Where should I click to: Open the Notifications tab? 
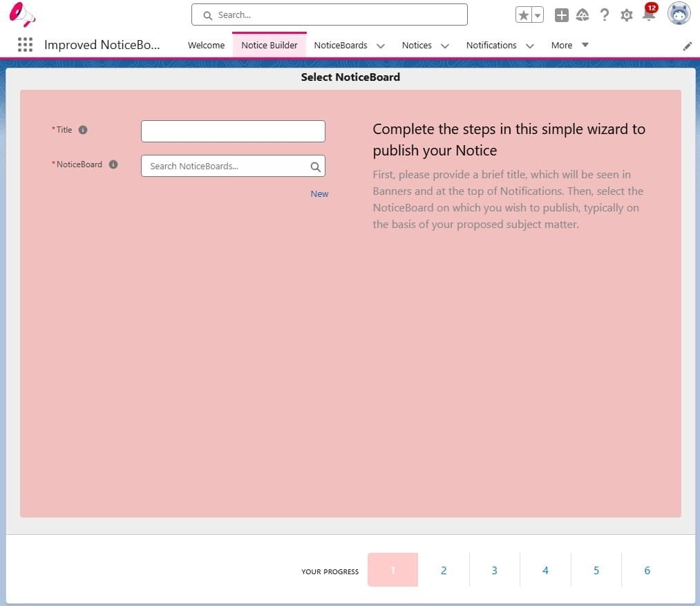click(491, 45)
